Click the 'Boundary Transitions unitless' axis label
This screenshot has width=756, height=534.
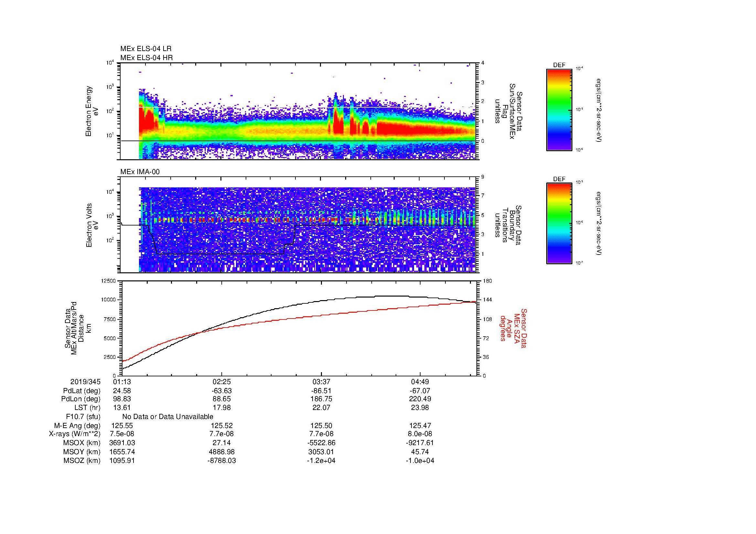click(509, 225)
